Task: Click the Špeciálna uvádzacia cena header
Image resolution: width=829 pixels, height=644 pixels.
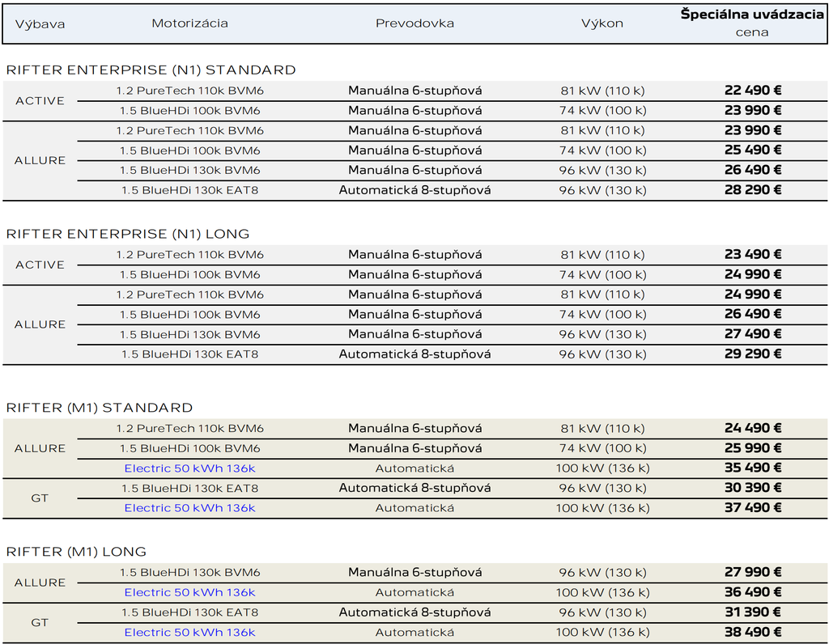Action: (x=752, y=23)
